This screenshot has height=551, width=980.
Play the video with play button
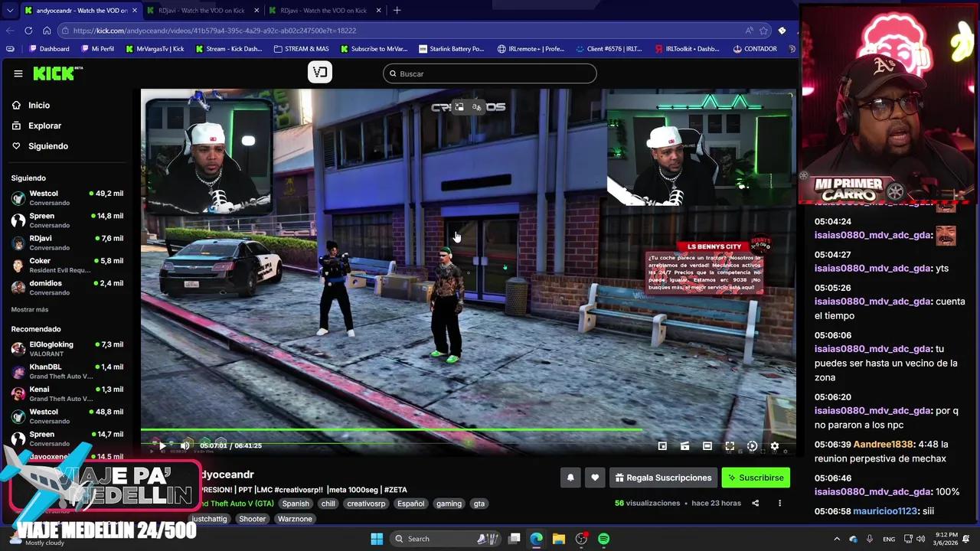tap(162, 445)
